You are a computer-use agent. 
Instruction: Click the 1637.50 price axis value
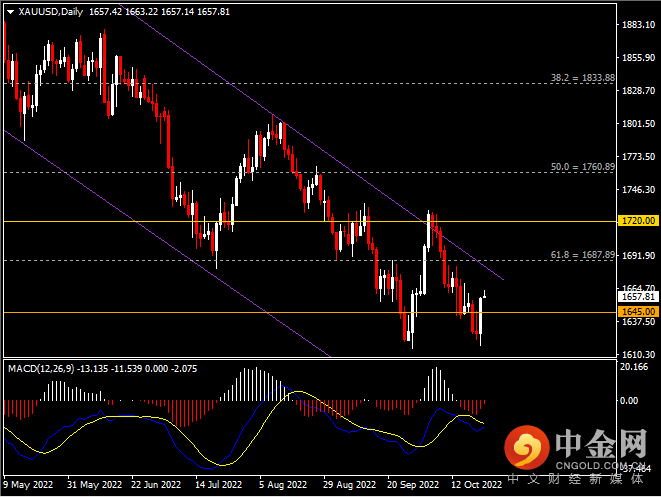tap(639, 322)
